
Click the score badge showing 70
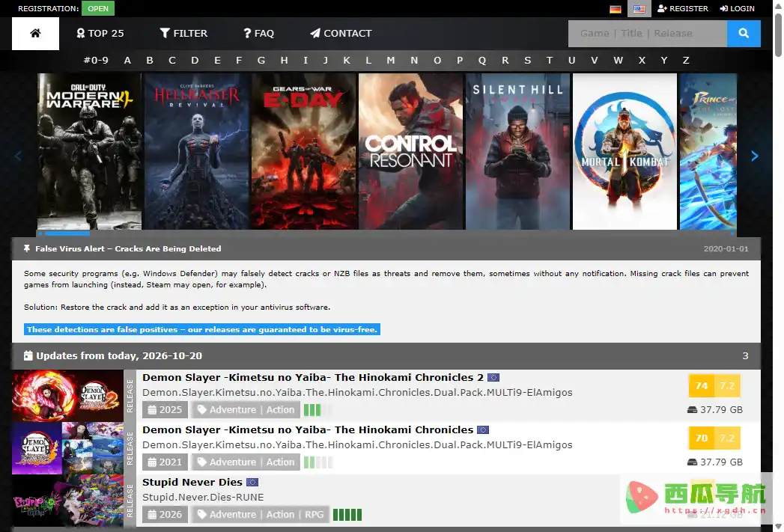tap(702, 438)
